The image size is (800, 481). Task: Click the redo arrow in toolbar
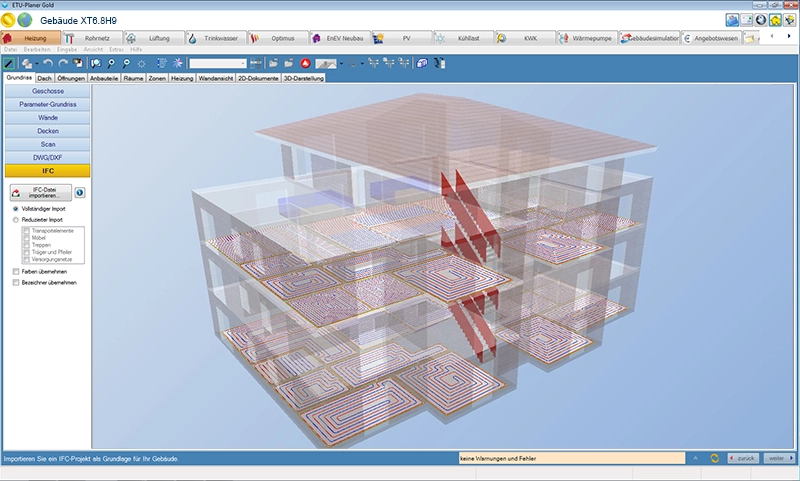tap(62, 63)
